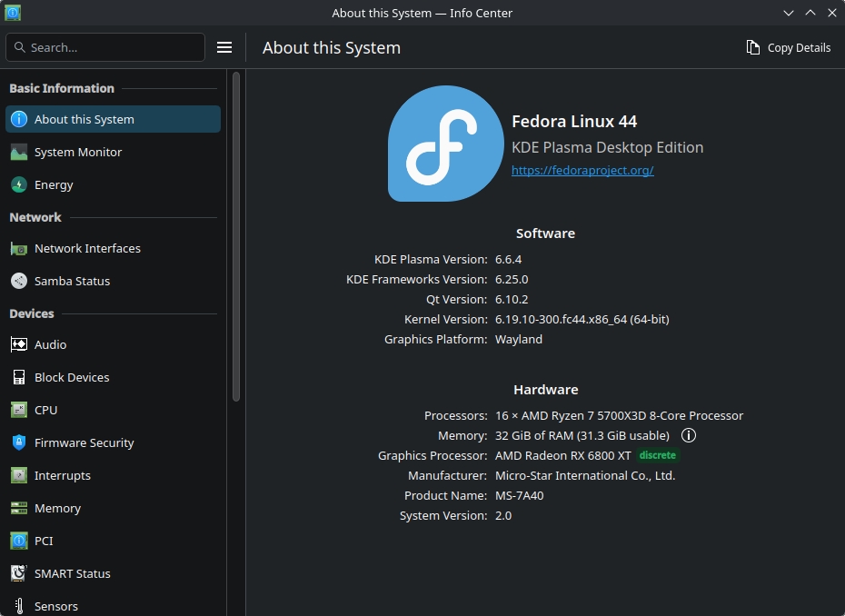Click the kernel version value 6.19.10-300.fc44
The height and width of the screenshot is (616, 845).
coord(582,320)
